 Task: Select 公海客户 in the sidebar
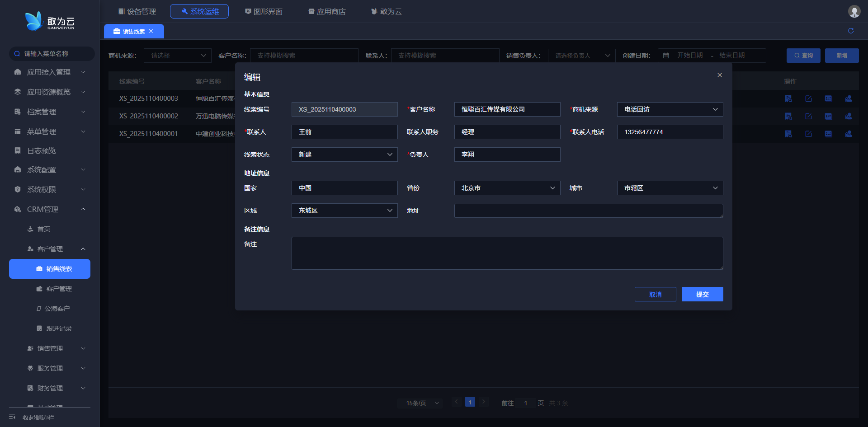(x=57, y=309)
